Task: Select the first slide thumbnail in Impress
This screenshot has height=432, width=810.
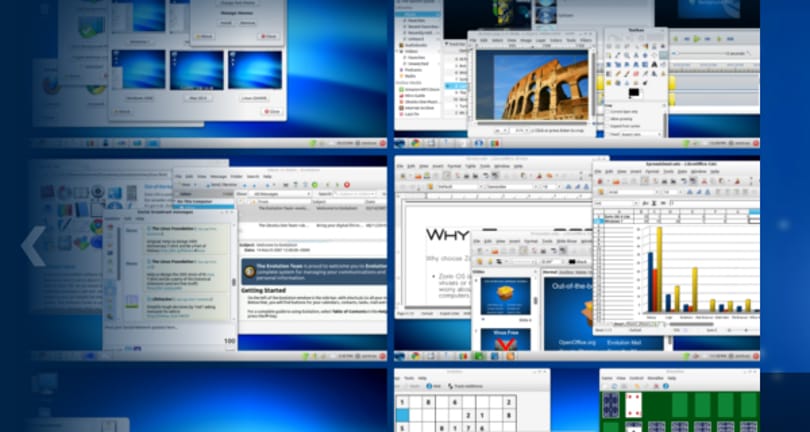Action: 505,296
